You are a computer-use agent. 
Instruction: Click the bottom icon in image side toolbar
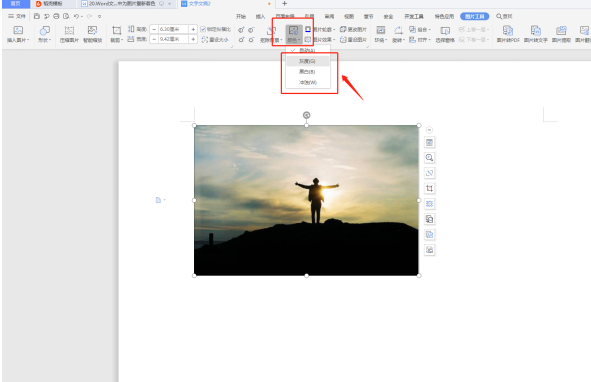[x=429, y=250]
